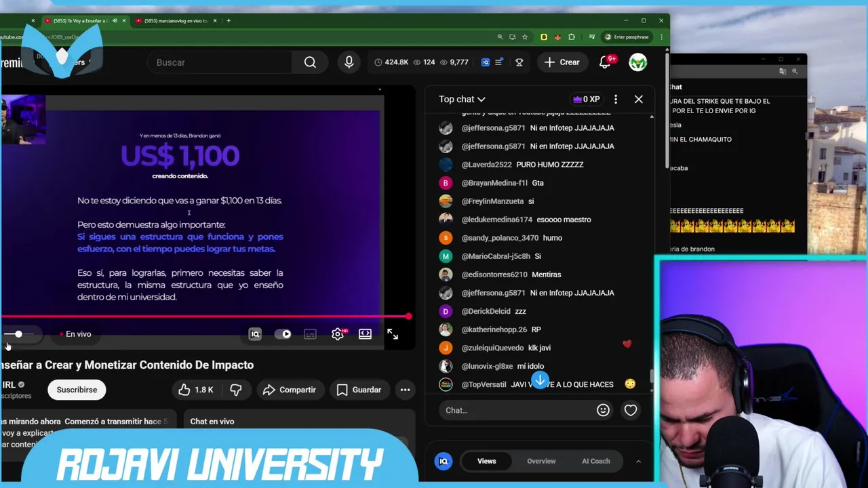Toggle subtitles button in player
This screenshot has height=488, width=868.
coord(310,334)
